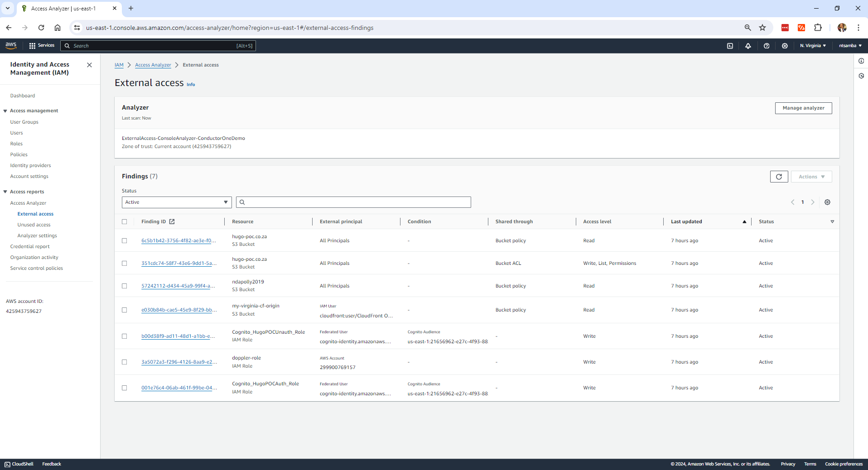Open the Services grid menu

pos(41,46)
